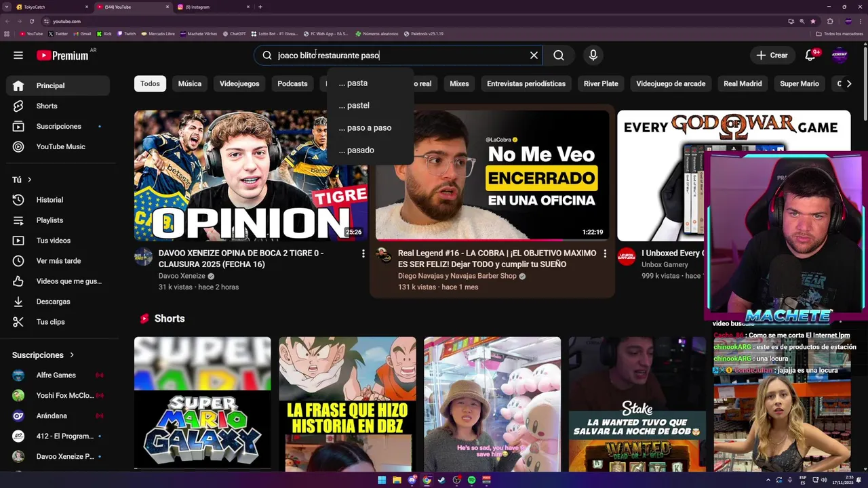Select the Videojuegos filter chip
The image size is (868, 488).
click(239, 84)
